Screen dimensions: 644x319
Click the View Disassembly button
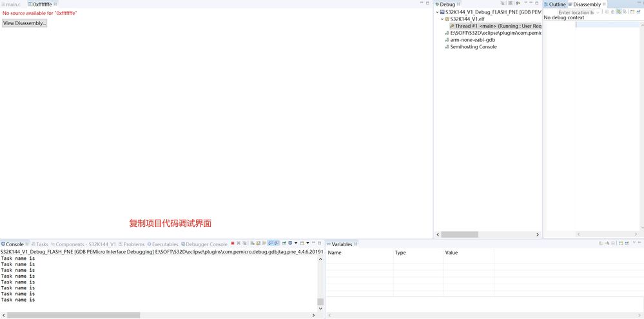point(24,23)
